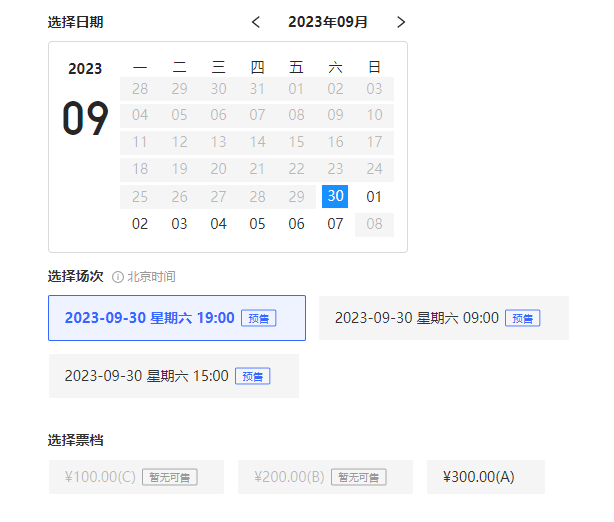Choose date 05 in the last row
Viewport: 614px width, 522px height.
pos(257,224)
